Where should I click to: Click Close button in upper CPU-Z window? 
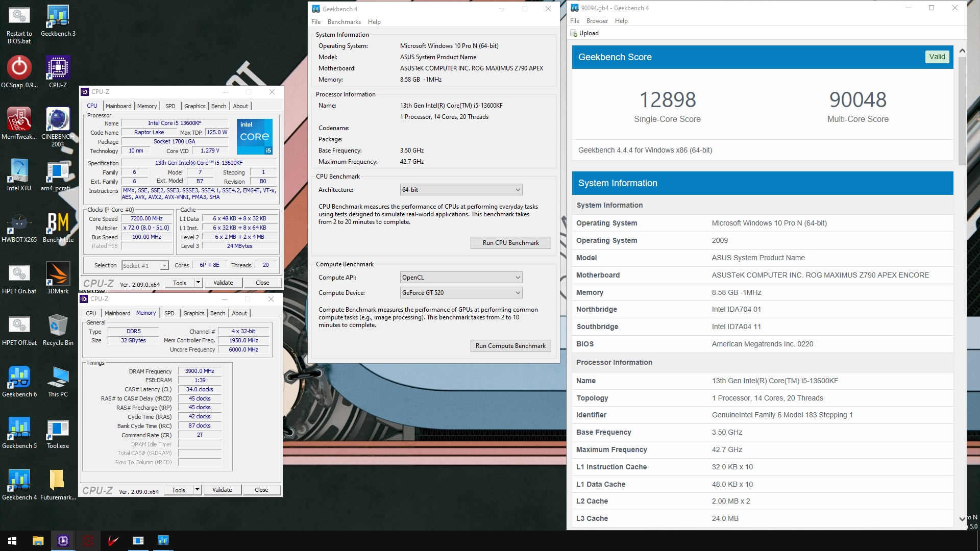[262, 283]
